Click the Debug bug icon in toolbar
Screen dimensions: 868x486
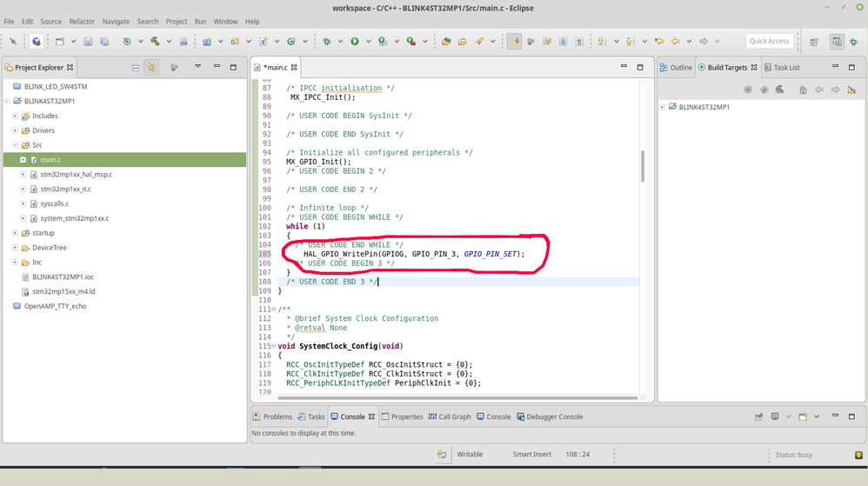pyautogui.click(x=327, y=42)
